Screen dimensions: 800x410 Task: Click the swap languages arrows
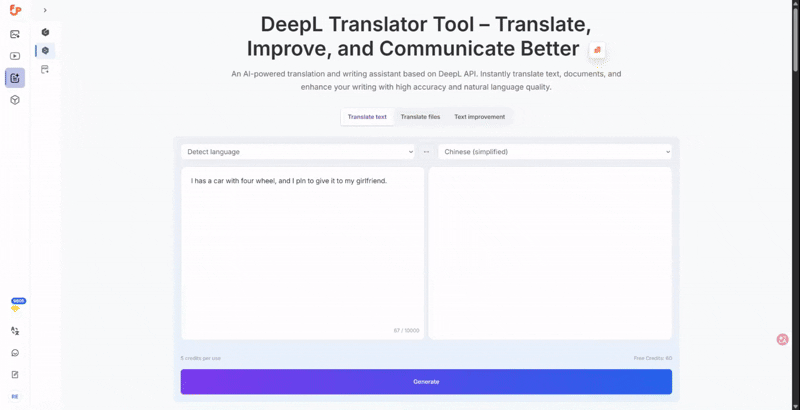(427, 152)
